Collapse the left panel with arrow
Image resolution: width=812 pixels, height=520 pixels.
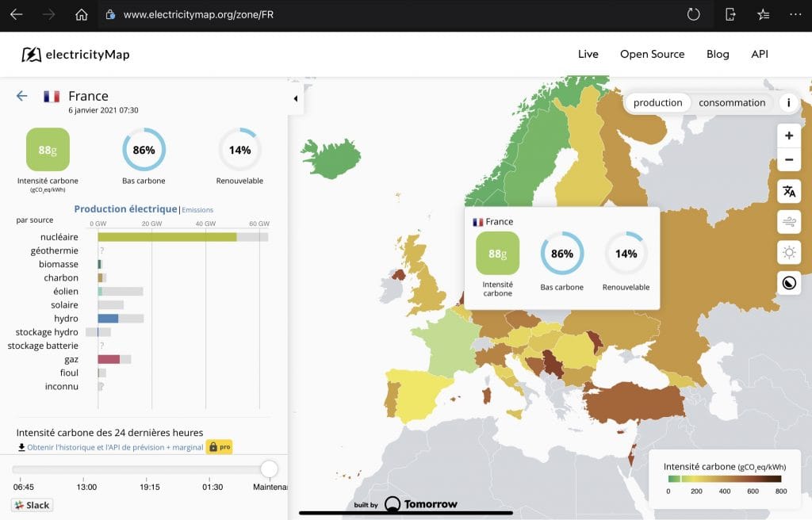[x=296, y=98]
